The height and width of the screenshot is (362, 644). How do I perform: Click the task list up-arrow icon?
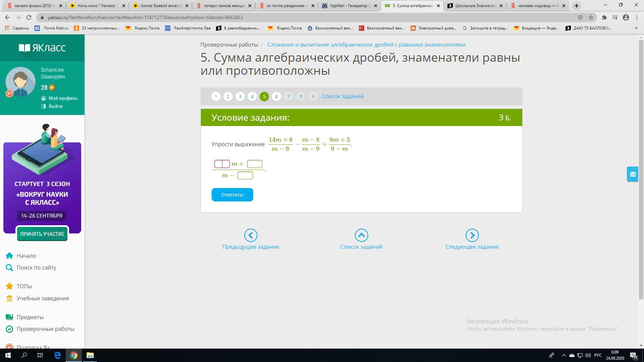click(x=361, y=235)
